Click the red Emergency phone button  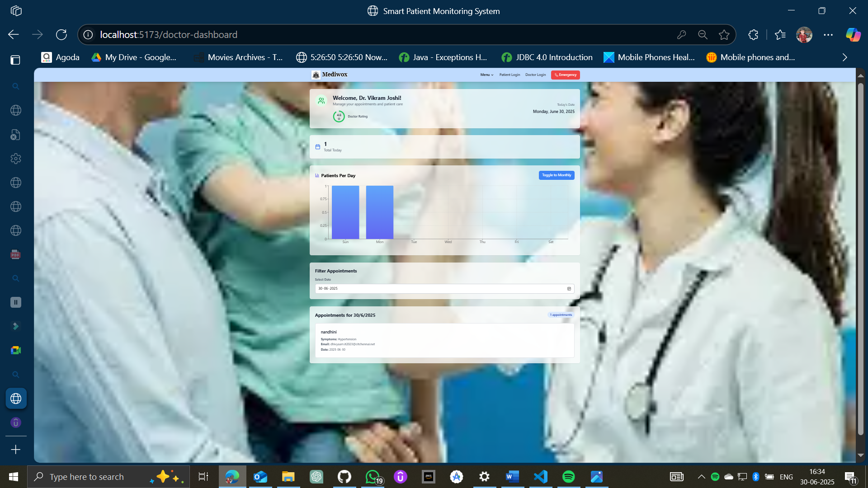click(565, 75)
